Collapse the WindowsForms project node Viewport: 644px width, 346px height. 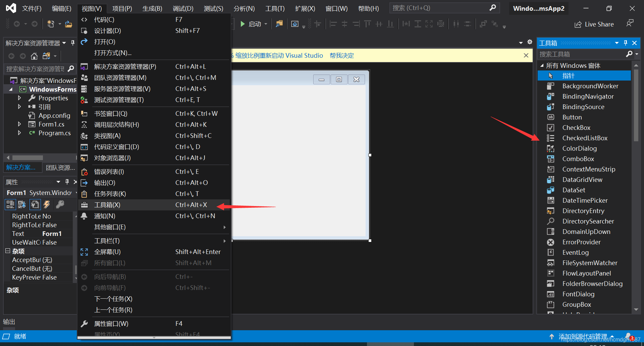11,89
